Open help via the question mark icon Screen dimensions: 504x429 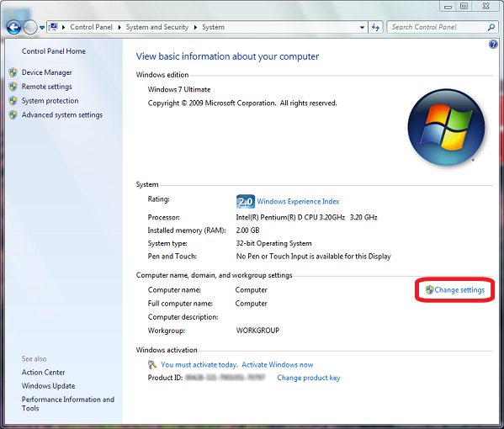(x=493, y=45)
